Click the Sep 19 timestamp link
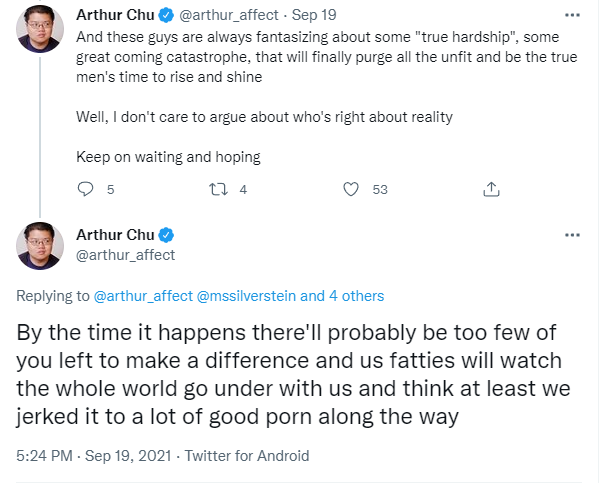 pyautogui.click(x=314, y=15)
